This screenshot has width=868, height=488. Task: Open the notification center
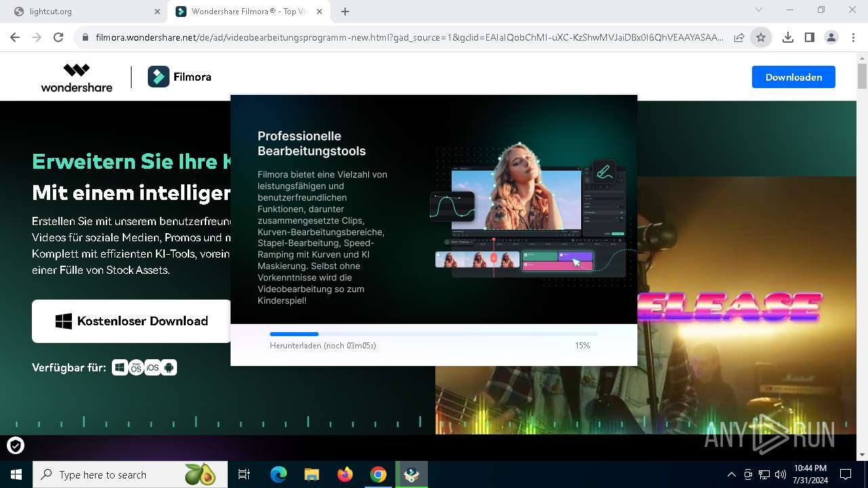(846, 474)
